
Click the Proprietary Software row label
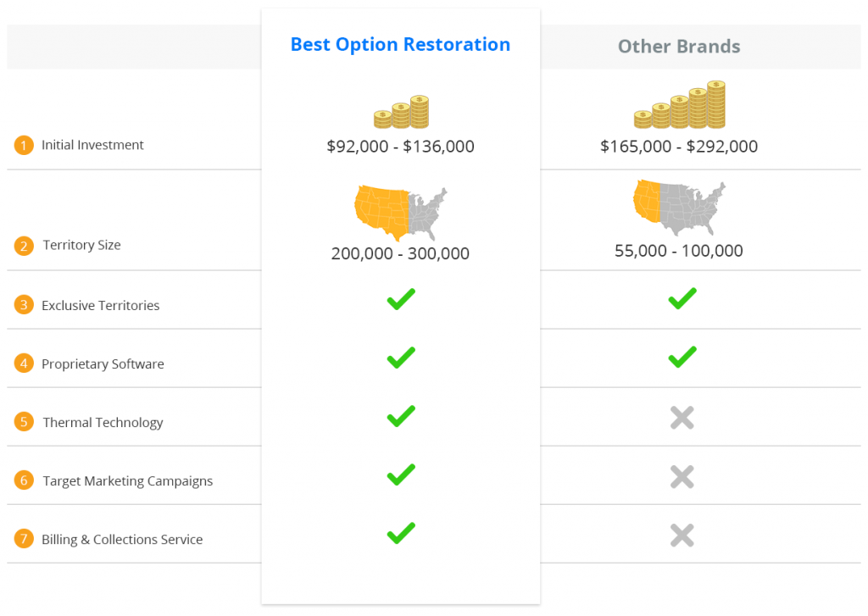(x=103, y=364)
